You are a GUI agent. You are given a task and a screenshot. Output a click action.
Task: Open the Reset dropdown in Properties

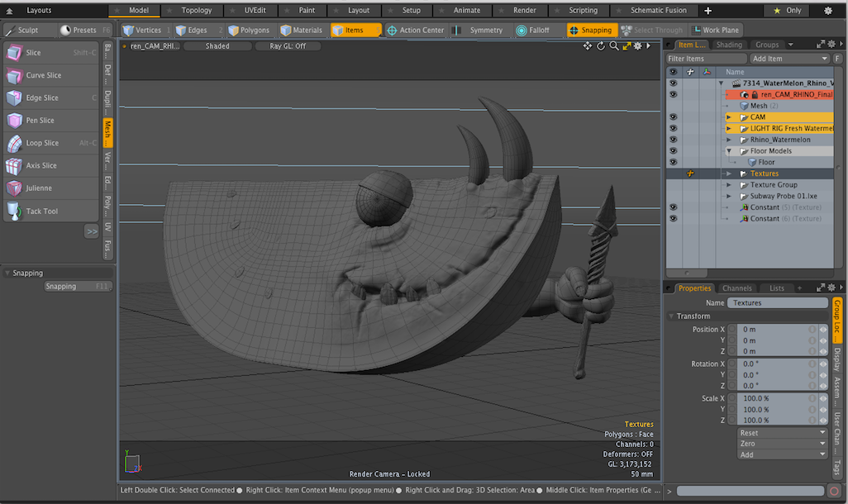coord(783,433)
